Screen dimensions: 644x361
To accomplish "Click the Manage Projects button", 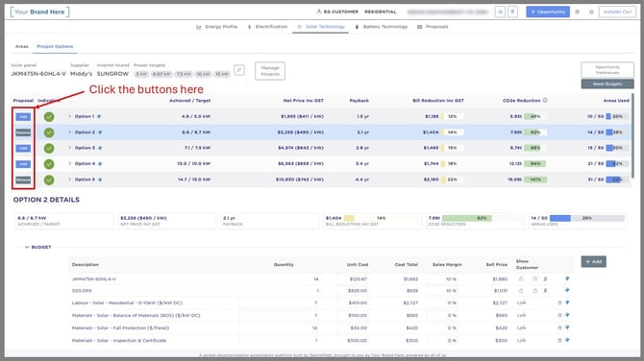I will pyautogui.click(x=270, y=71).
